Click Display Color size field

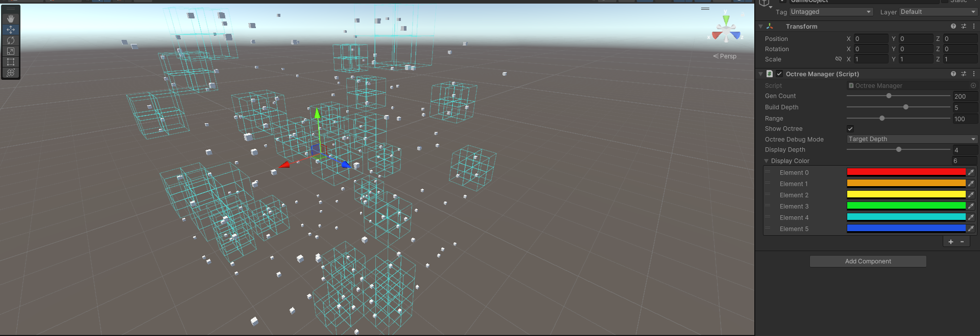964,161
